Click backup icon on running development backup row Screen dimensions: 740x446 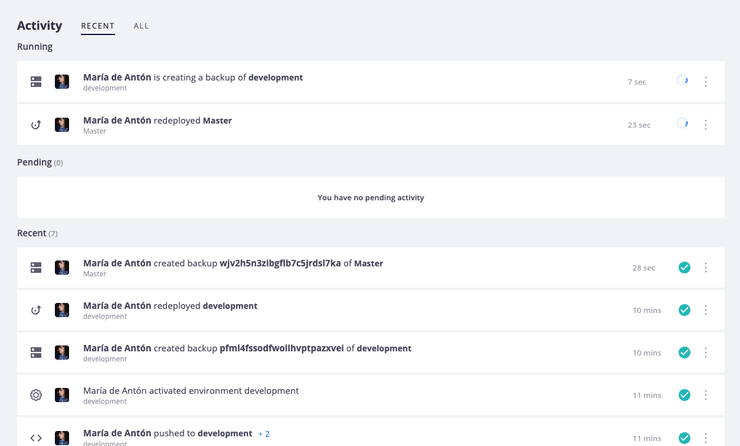(36, 82)
